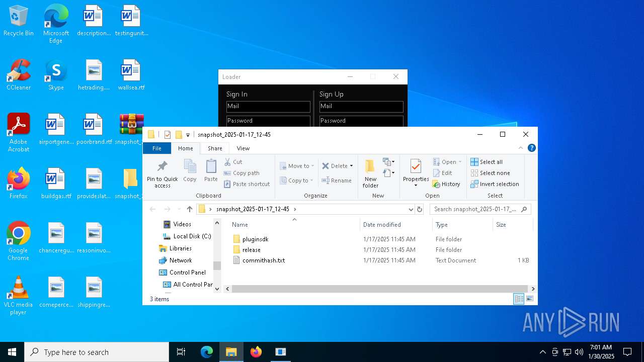
Task: Open the address bar history dropdown
Action: click(x=411, y=209)
